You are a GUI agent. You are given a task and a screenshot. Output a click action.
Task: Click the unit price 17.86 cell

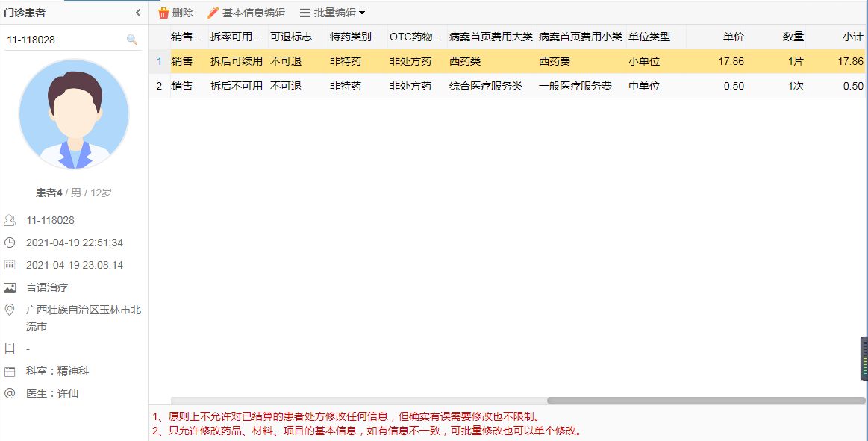tap(716, 61)
